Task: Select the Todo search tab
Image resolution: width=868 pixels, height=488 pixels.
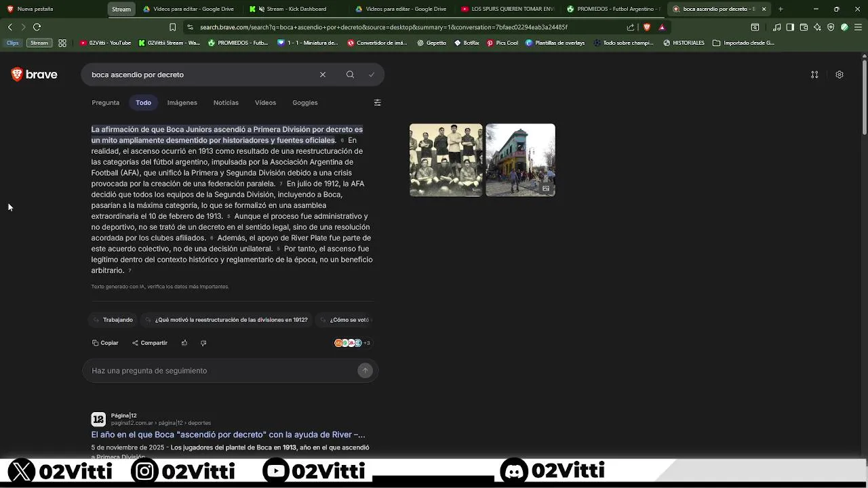Action: point(143,102)
